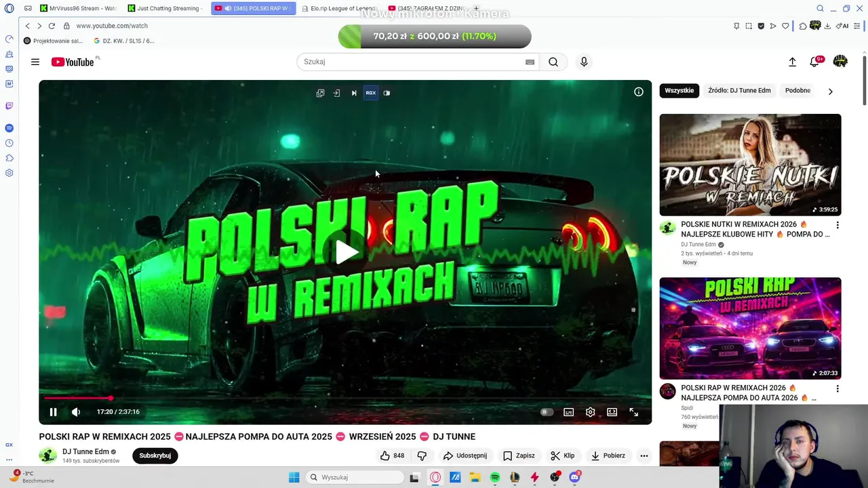Go forward in browser history
Screen dimensions: 868x488
(39, 26)
